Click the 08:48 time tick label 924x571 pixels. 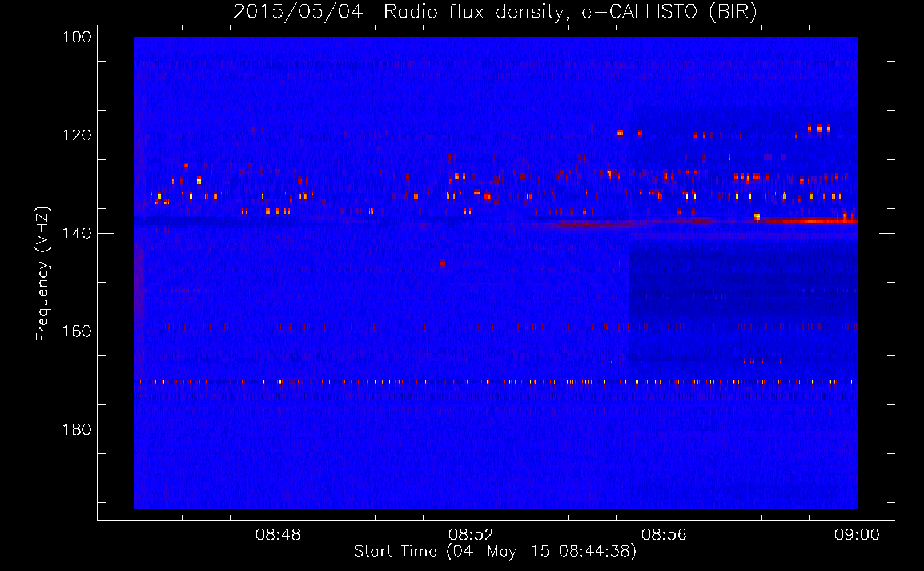click(x=278, y=535)
